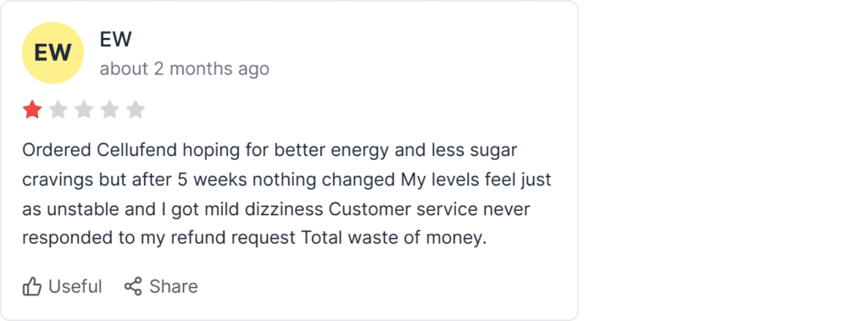Mark review as Useful via its label
Viewport: 868px width, 321px height.
coord(75,286)
